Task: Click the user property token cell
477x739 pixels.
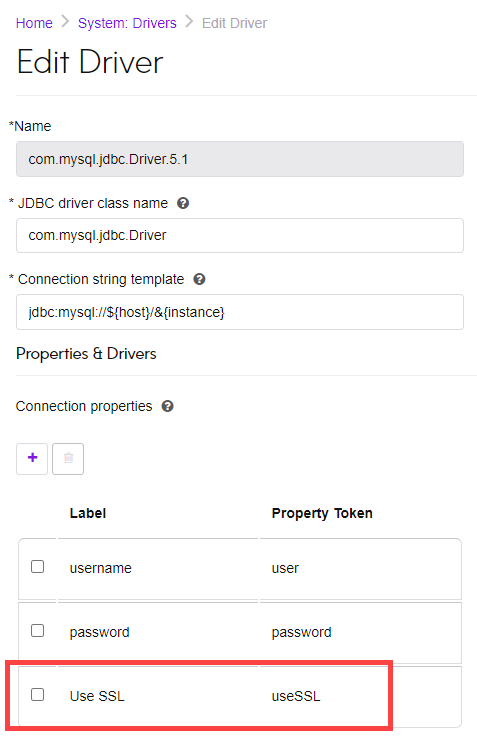Action: pyautogui.click(x=285, y=568)
